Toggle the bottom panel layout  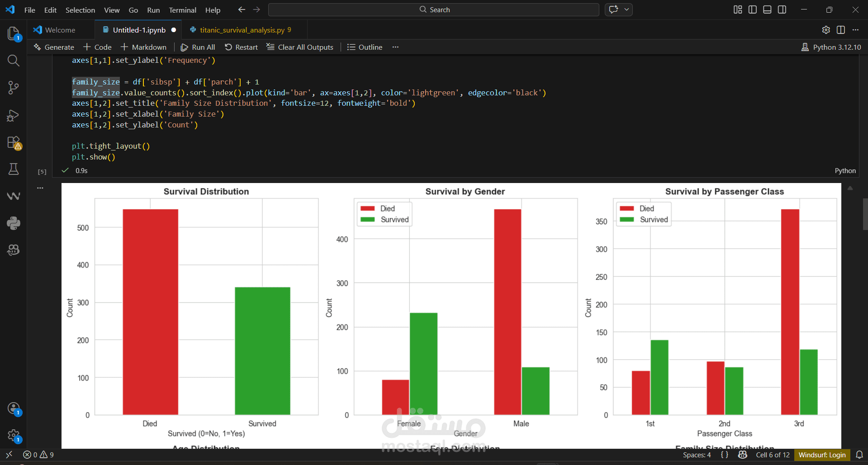(x=767, y=9)
